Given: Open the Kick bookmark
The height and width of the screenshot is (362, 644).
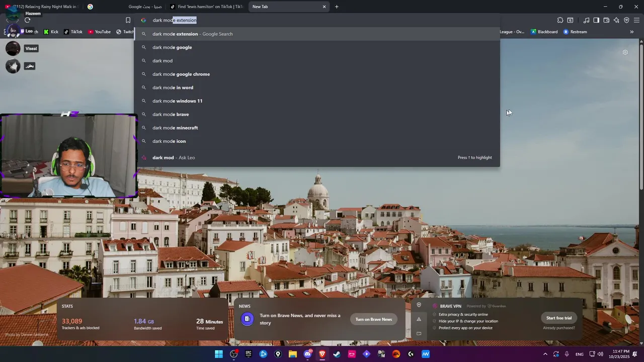Looking at the screenshot, I should tap(51, 32).
